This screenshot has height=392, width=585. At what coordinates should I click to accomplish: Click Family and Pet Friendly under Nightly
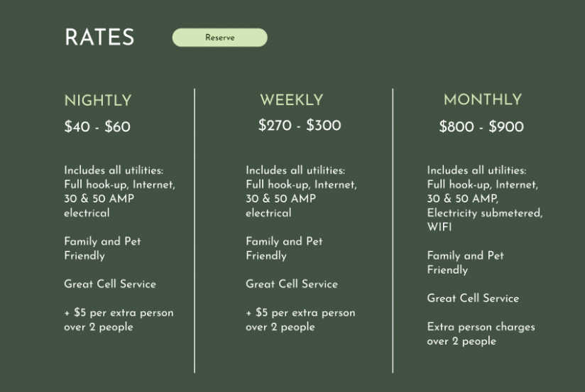pos(102,249)
